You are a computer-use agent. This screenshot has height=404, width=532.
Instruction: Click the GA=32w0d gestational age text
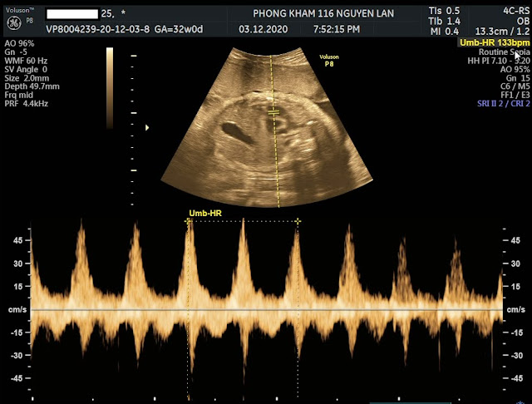click(179, 29)
